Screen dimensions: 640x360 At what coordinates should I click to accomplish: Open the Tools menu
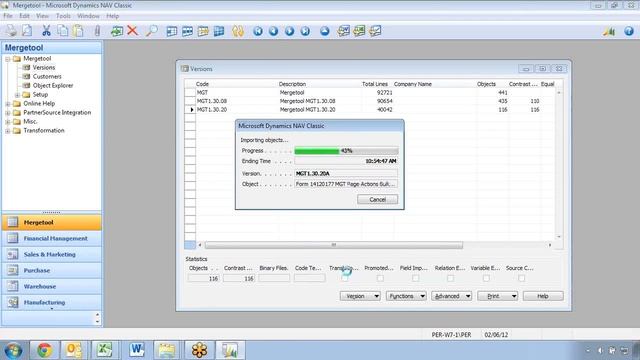click(63, 16)
